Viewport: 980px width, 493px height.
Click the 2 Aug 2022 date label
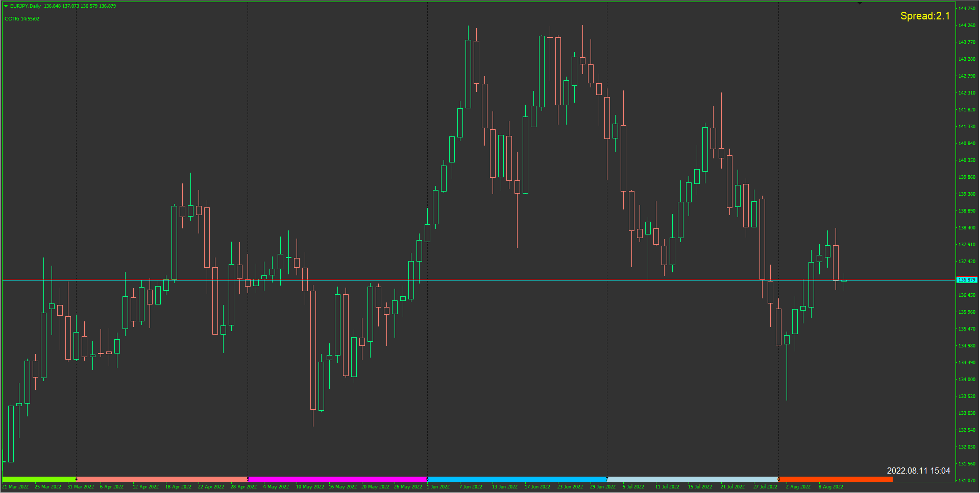798,487
